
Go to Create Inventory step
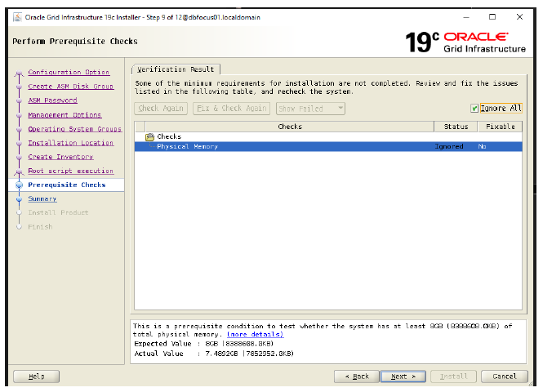pos(60,157)
